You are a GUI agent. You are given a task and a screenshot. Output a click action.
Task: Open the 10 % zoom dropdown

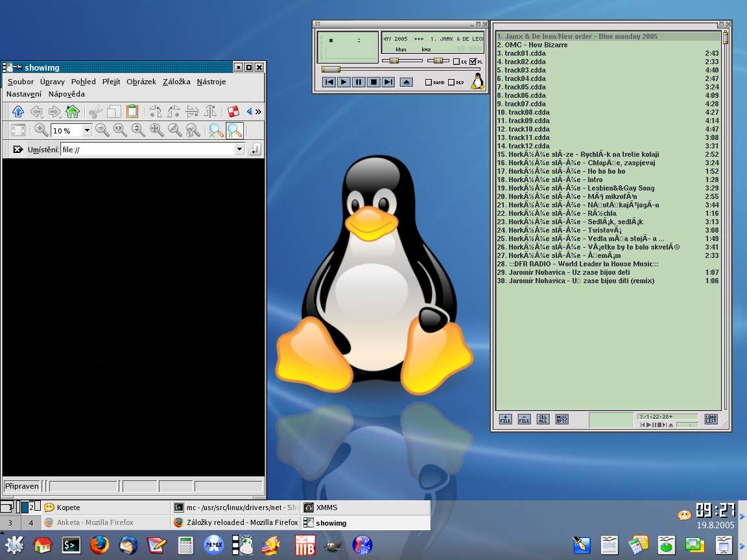tap(87, 130)
